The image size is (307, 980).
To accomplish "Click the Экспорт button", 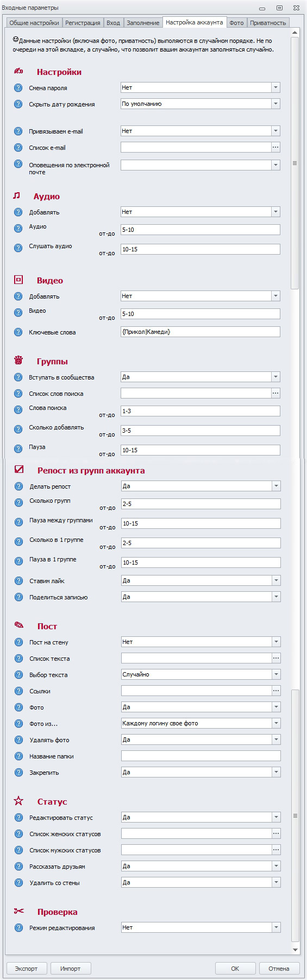I will pyautogui.click(x=27, y=969).
